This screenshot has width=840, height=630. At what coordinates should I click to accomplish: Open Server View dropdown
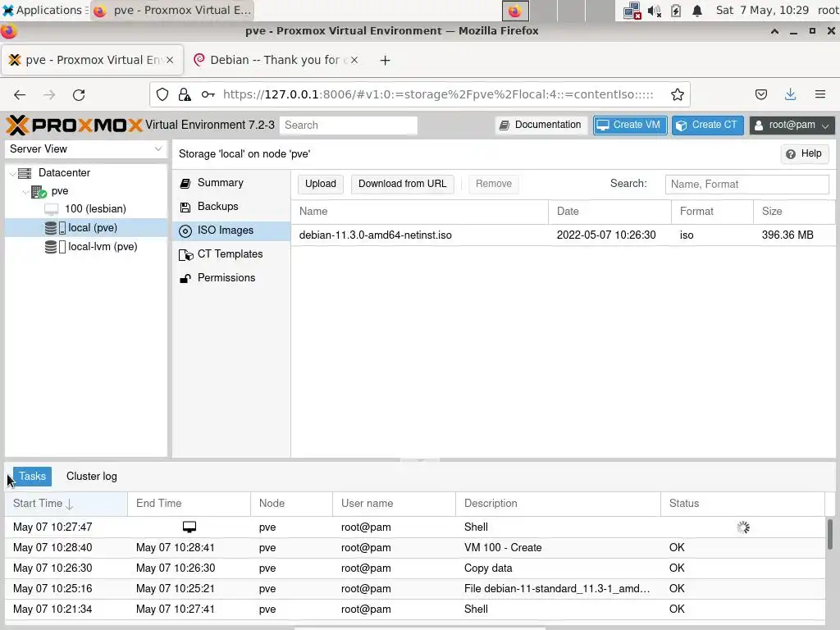pos(85,149)
